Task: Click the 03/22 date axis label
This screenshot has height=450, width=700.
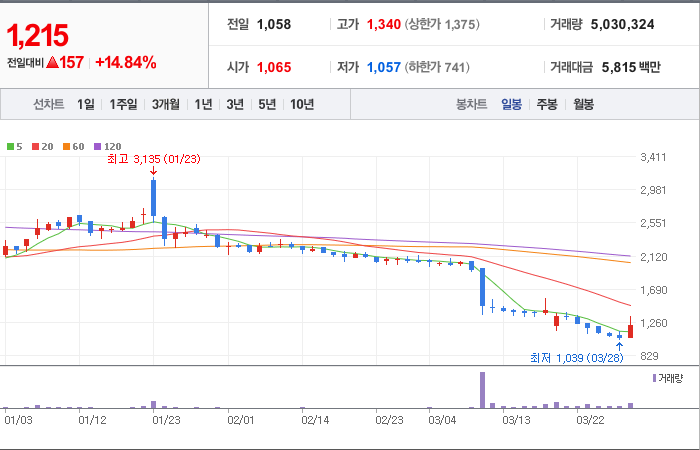Action: click(x=591, y=420)
